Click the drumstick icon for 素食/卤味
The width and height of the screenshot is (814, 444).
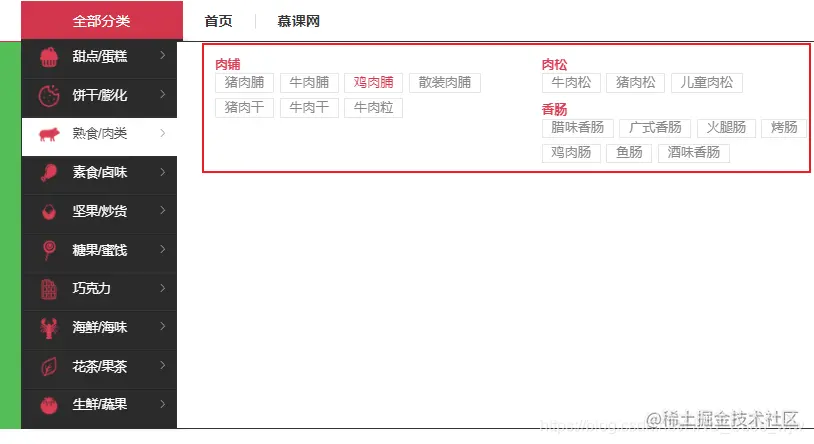(x=49, y=172)
